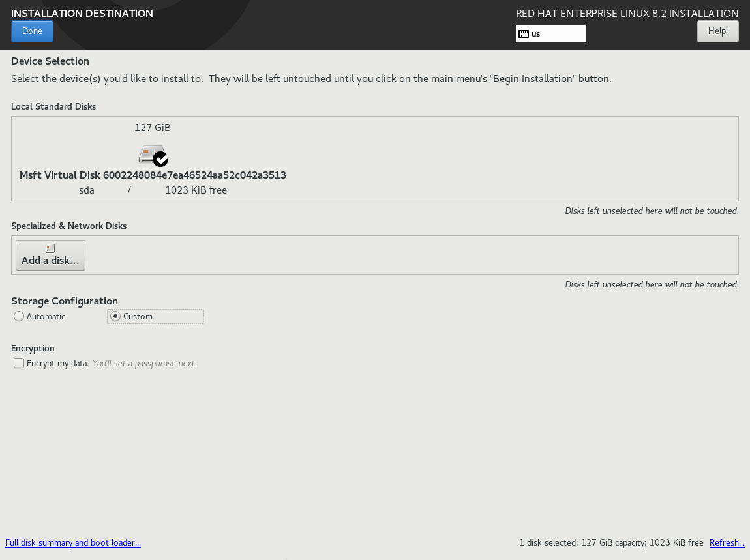Viewport: 750px width, 560px height.
Task: Click the Add a disk... button
Action: coord(50,256)
